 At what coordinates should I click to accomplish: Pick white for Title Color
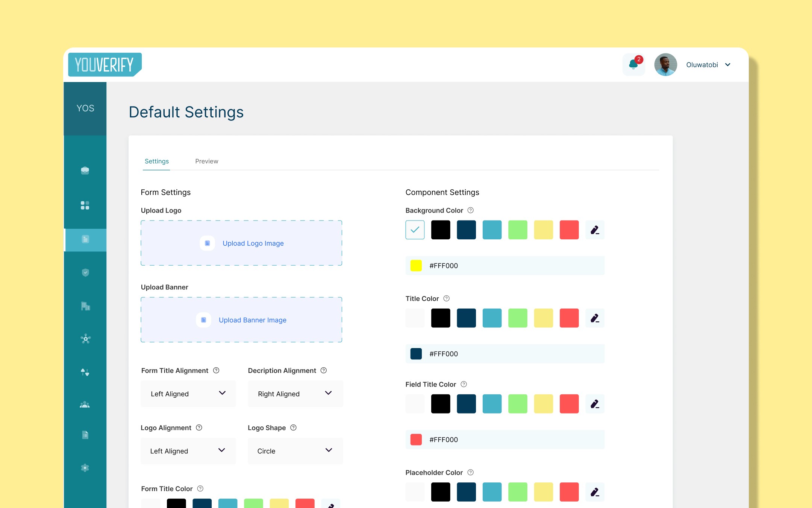click(415, 318)
